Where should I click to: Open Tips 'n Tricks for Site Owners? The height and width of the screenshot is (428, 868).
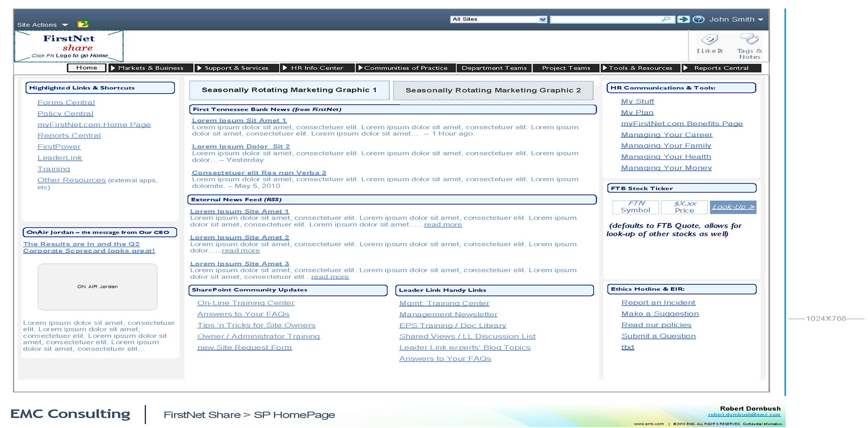[x=256, y=325]
